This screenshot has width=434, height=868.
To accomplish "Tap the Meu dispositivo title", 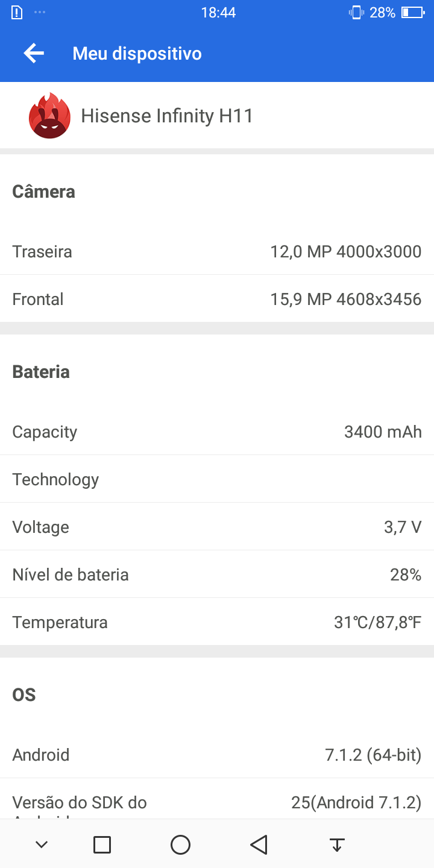I will pos(137,54).
